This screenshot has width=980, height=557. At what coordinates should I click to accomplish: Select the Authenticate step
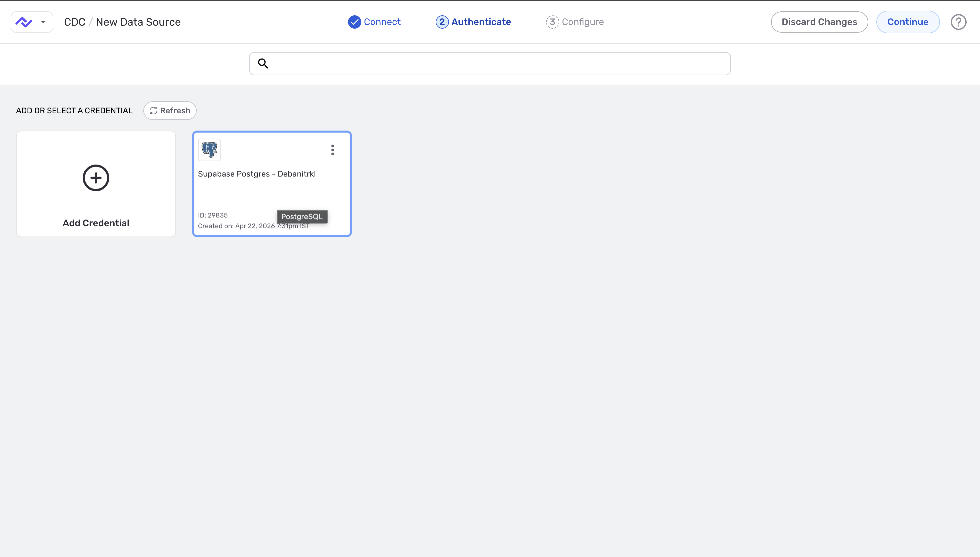(x=473, y=22)
